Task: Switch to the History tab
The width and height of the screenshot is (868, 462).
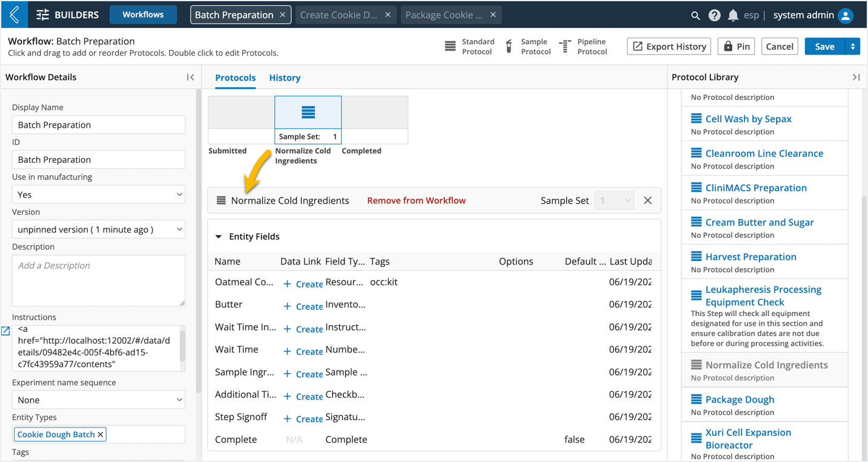Action: point(285,78)
